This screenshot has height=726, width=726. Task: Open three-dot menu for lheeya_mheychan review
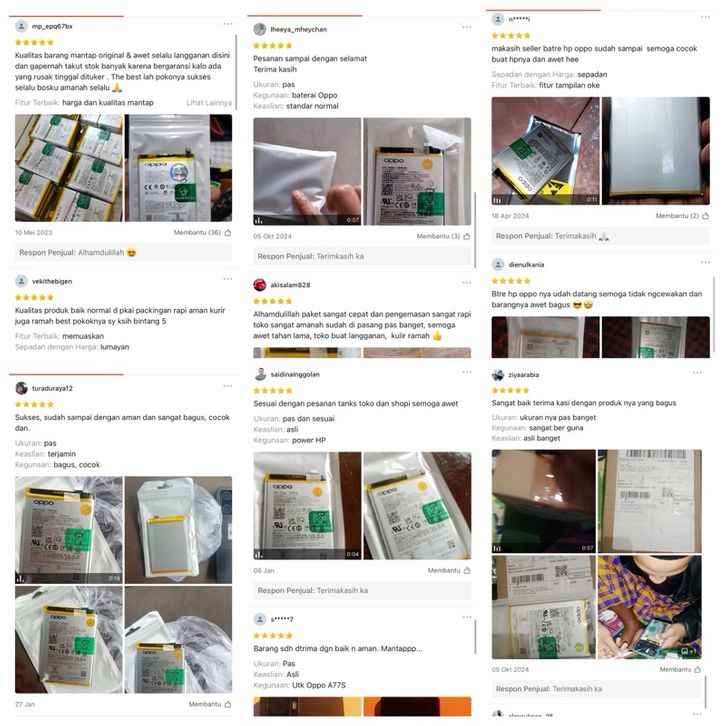[x=466, y=27]
